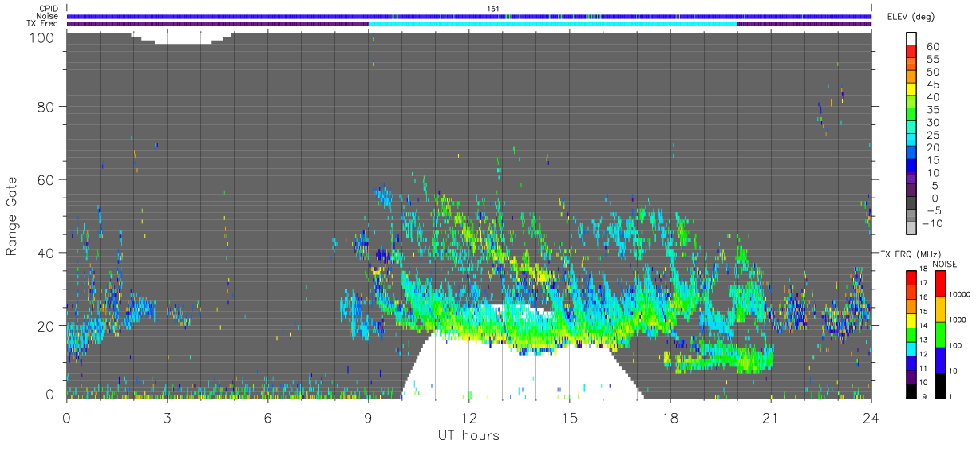Click the Noise row label above the plot

click(x=48, y=16)
